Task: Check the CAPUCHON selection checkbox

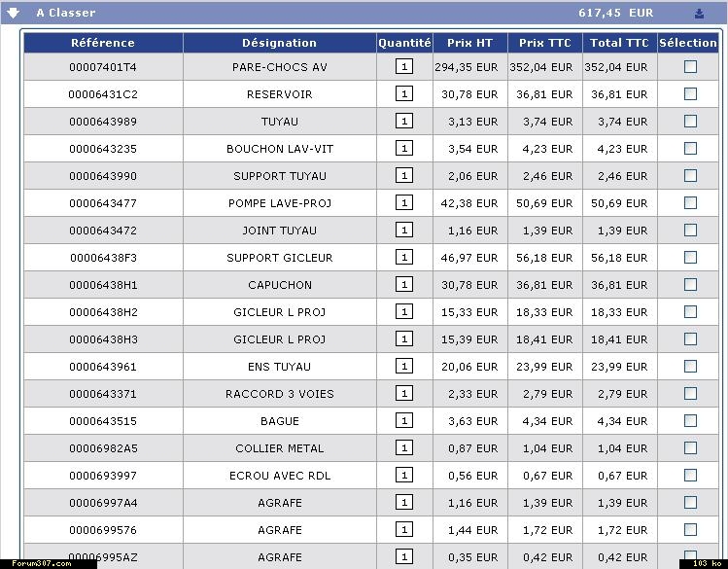Action: click(690, 284)
